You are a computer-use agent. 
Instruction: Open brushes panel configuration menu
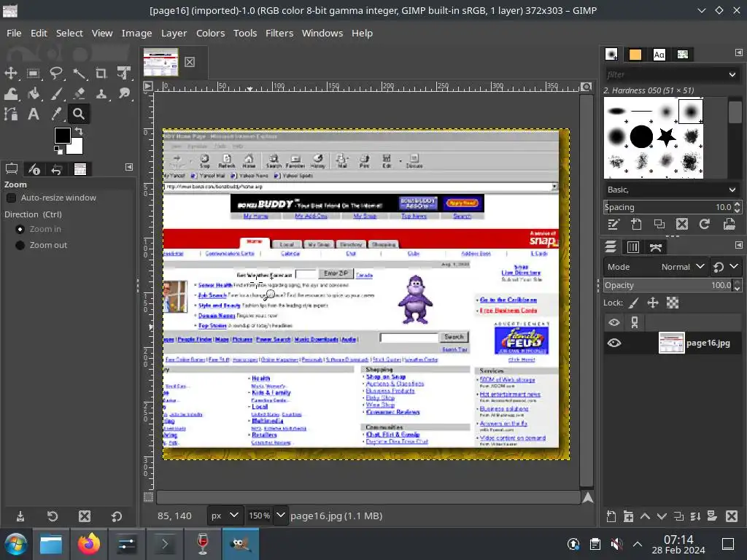738,52
